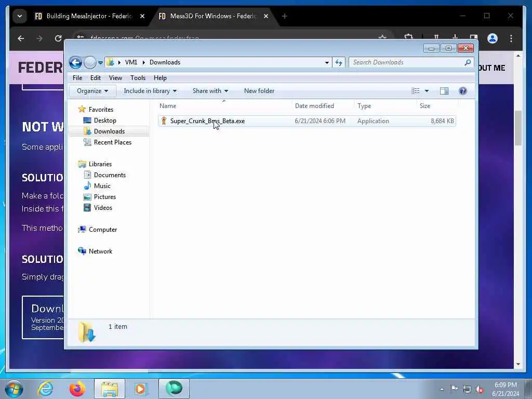Open Desktop in Favorites
This screenshot has width=532, height=399.
(105, 121)
